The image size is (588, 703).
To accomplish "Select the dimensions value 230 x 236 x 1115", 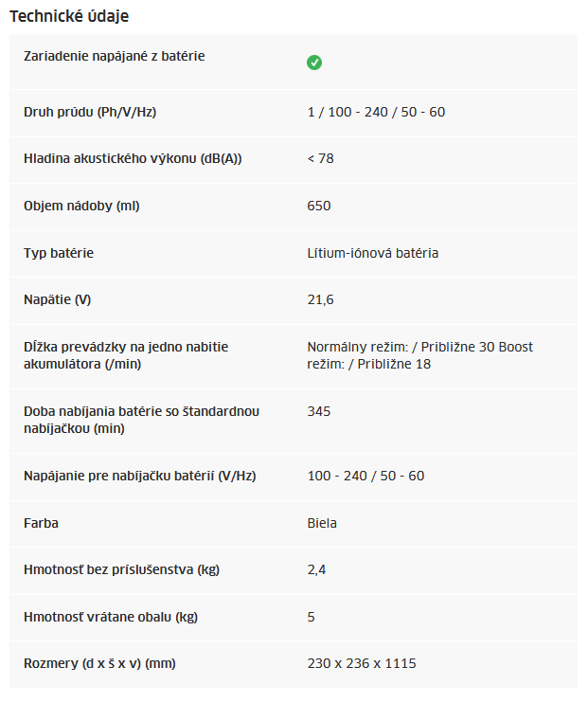I will [x=362, y=663].
